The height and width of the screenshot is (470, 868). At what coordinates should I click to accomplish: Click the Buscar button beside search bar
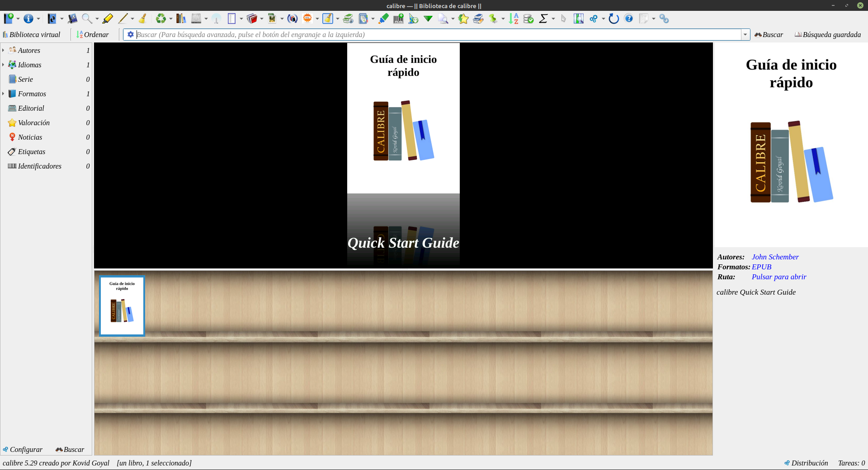click(x=769, y=34)
